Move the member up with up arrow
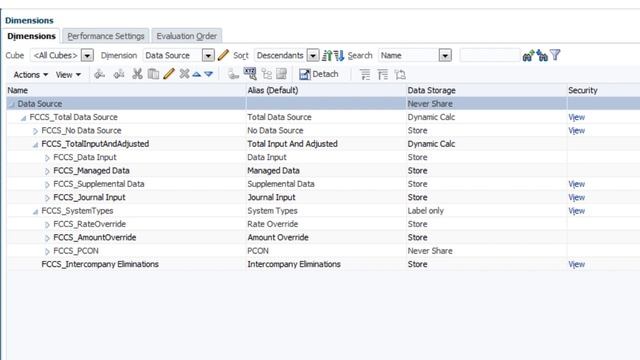Screen dimensions: 640x360 tap(197, 74)
